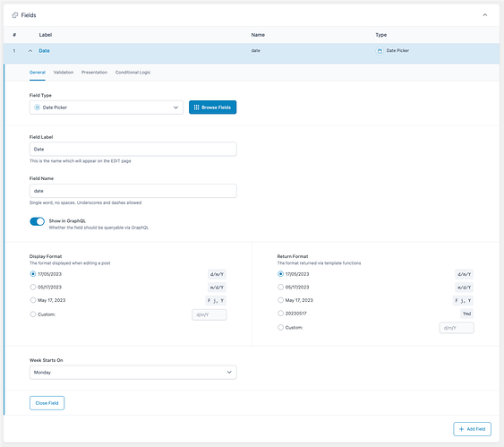Click the Field Label input box
Viewport: 504px width, 447px height.
(x=133, y=150)
